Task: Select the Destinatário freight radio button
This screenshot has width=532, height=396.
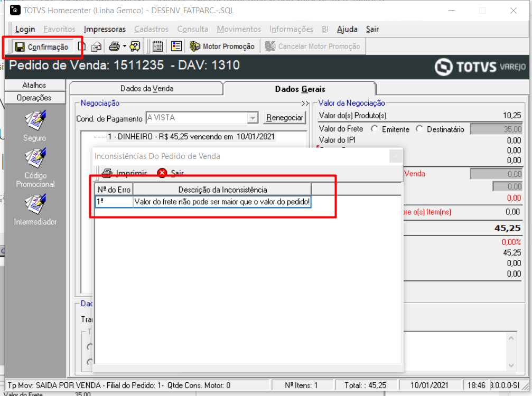Action: pos(419,129)
